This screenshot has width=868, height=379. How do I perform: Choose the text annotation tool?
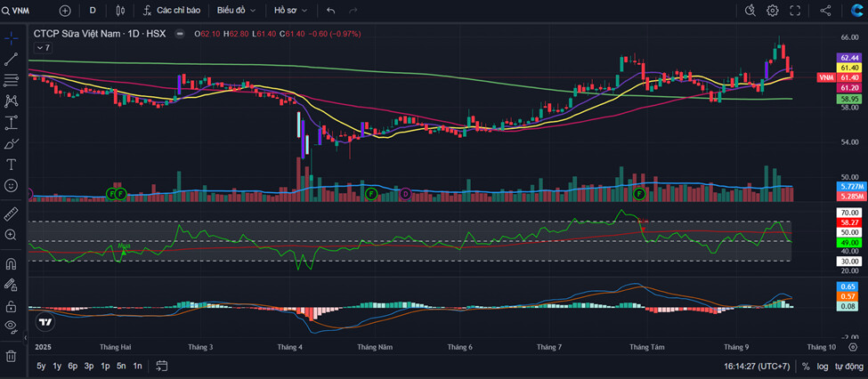pyautogui.click(x=12, y=165)
